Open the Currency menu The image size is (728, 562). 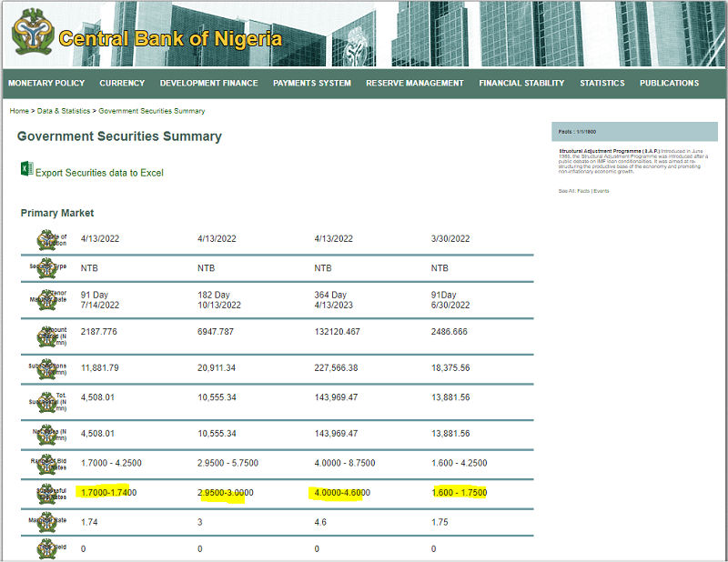tap(122, 83)
